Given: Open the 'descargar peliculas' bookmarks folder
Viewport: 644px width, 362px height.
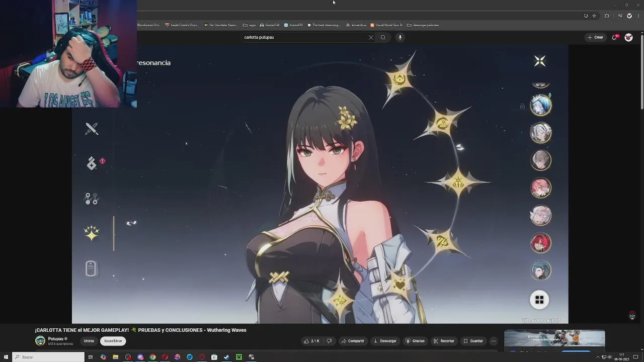Looking at the screenshot, I should [423, 25].
